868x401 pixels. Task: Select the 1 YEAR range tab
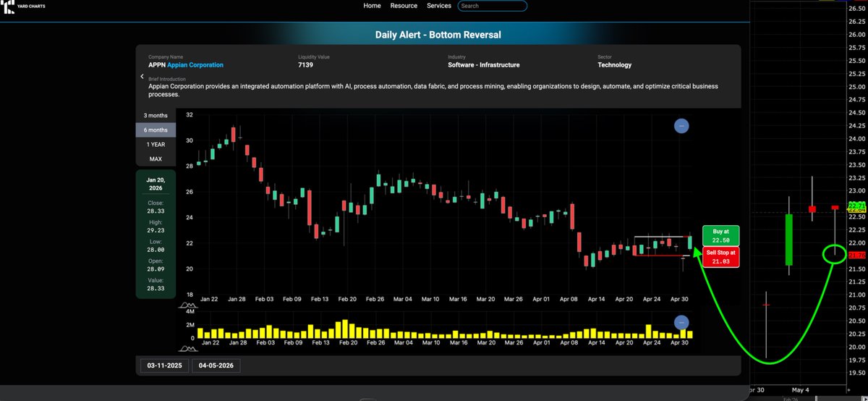pyautogui.click(x=156, y=144)
